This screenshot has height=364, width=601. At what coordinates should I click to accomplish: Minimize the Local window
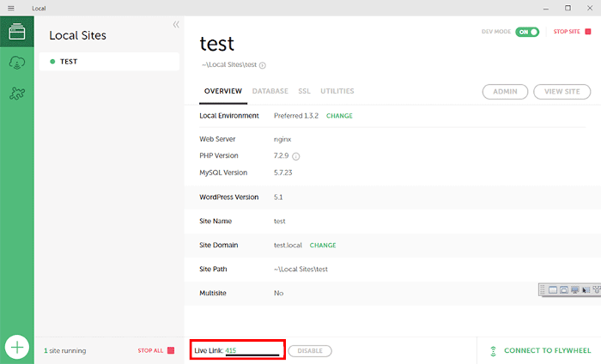coord(546,8)
